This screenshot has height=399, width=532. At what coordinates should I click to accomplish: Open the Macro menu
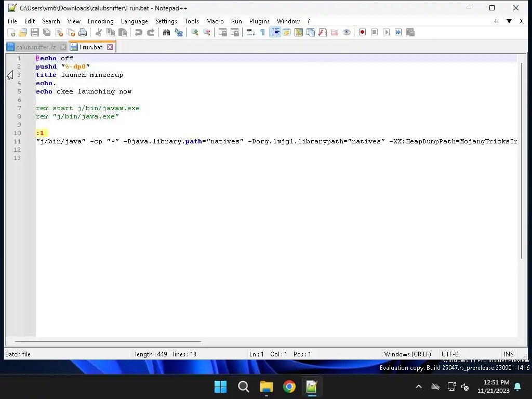click(215, 21)
